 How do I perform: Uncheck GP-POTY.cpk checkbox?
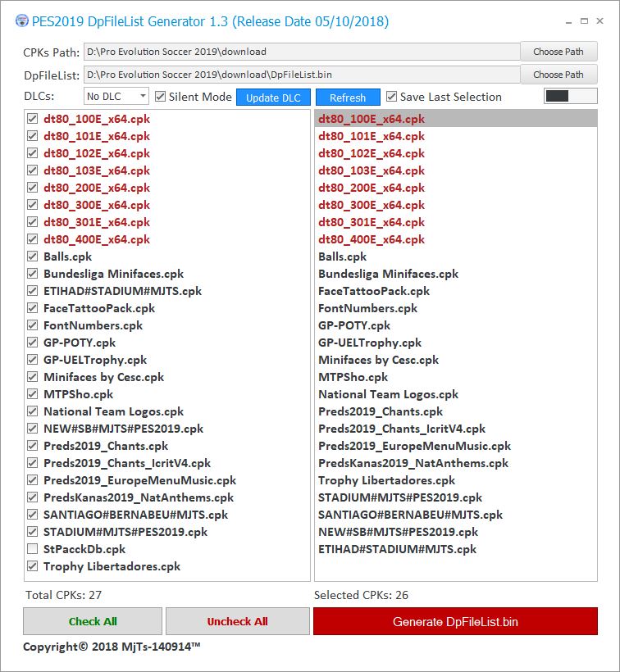pyautogui.click(x=32, y=343)
